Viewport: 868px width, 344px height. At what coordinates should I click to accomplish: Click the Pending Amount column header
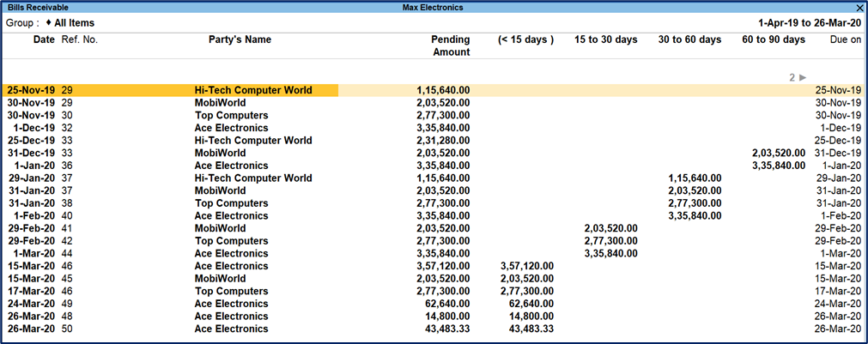(x=451, y=45)
